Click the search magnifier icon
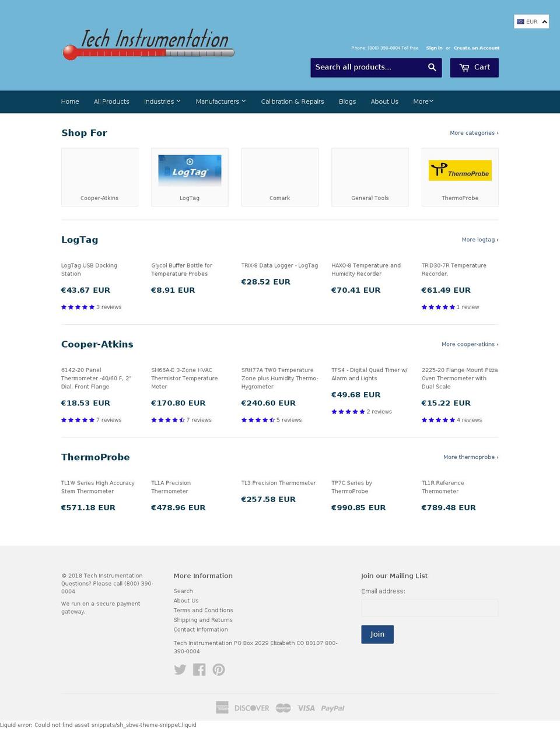Image resolution: width=560 pixels, height=729 pixels. (x=432, y=68)
